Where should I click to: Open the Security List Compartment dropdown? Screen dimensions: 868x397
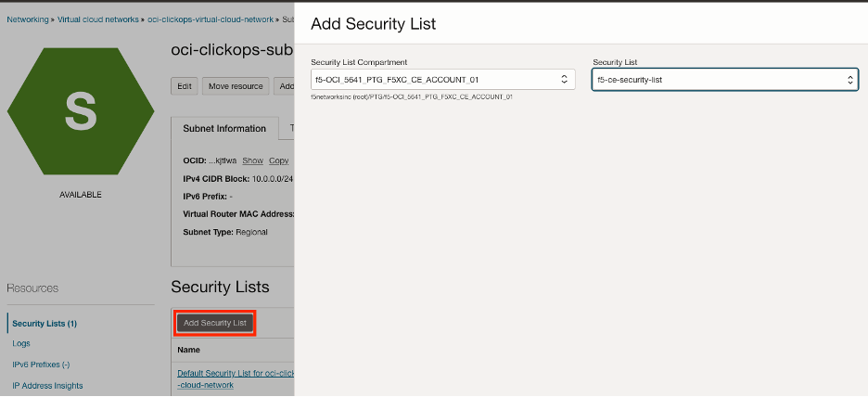[x=444, y=80]
